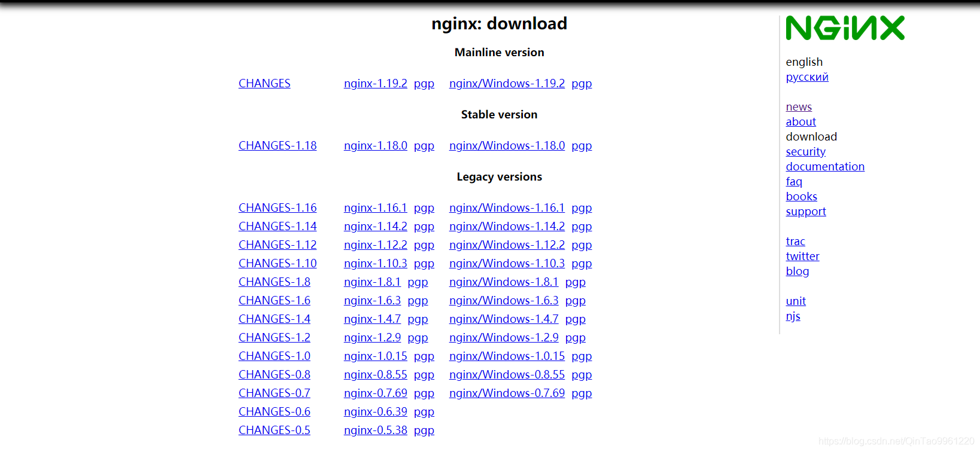Visit the trac link
980x452 pixels.
point(795,242)
